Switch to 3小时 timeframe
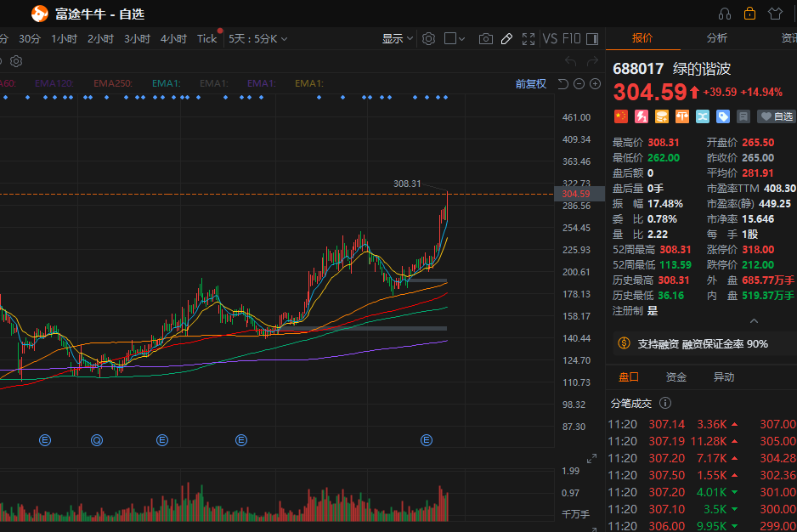The height and width of the screenshot is (532, 797). (138, 38)
